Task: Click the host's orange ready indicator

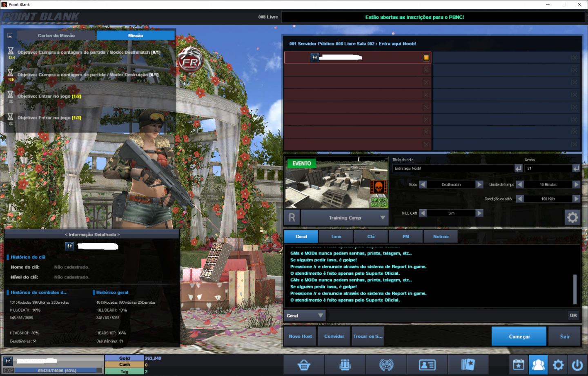Action: click(x=426, y=58)
